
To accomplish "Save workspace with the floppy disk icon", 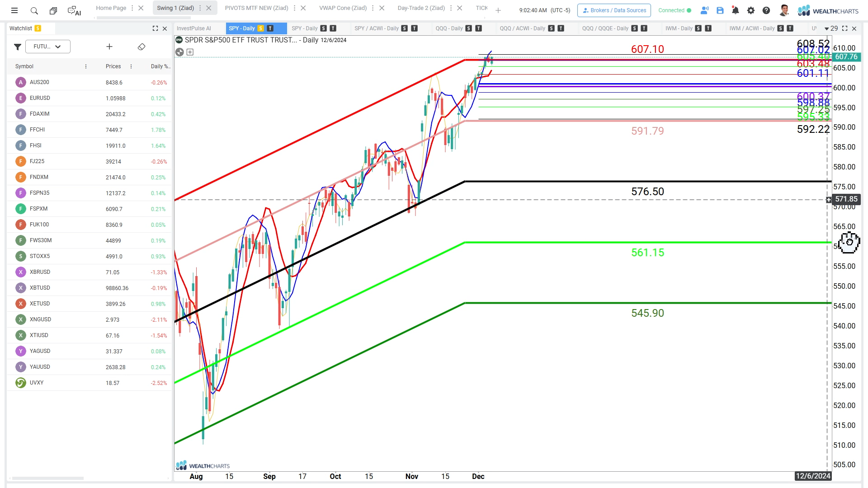I will pyautogui.click(x=720, y=10).
